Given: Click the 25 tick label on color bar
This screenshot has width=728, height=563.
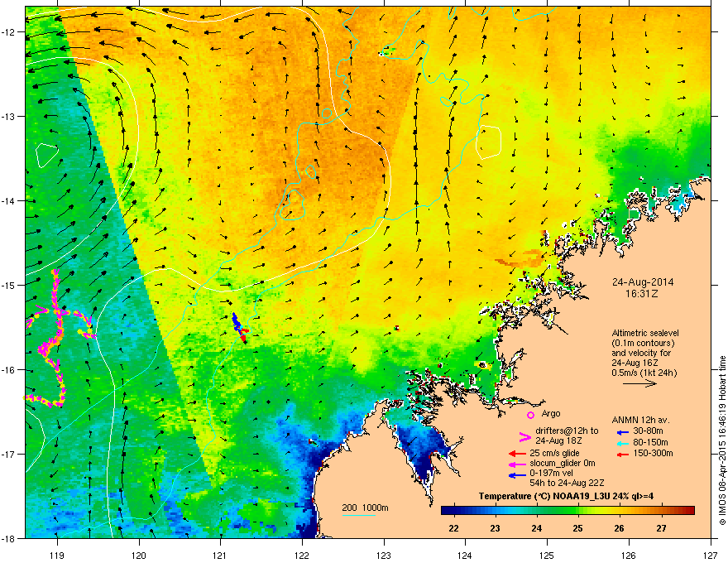Looking at the screenshot, I should tap(578, 528).
